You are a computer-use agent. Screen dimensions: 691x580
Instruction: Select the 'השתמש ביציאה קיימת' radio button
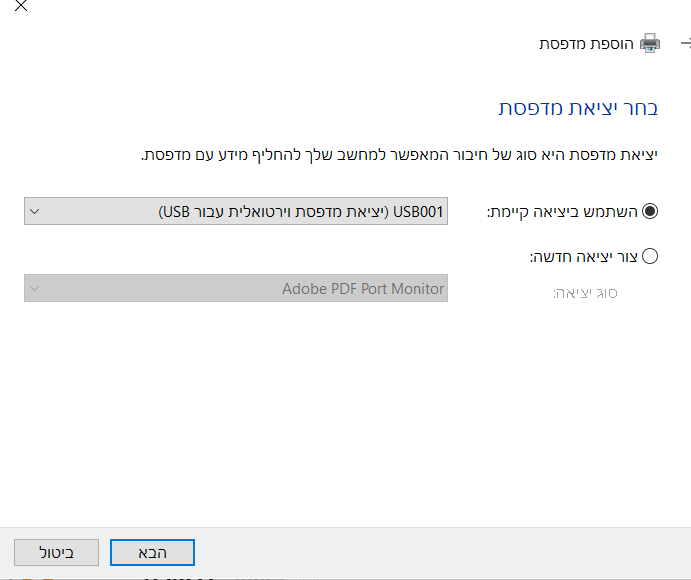pyautogui.click(x=650, y=212)
